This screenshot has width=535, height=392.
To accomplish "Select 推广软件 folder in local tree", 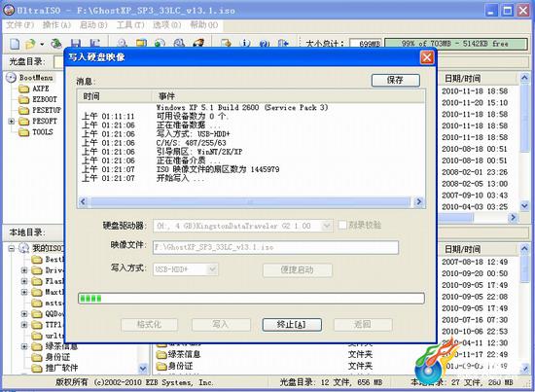I will tap(61, 368).
